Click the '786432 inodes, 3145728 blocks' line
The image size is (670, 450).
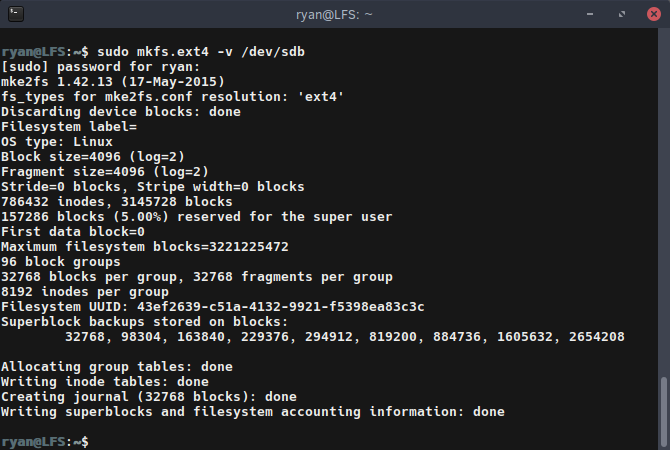[117, 201]
